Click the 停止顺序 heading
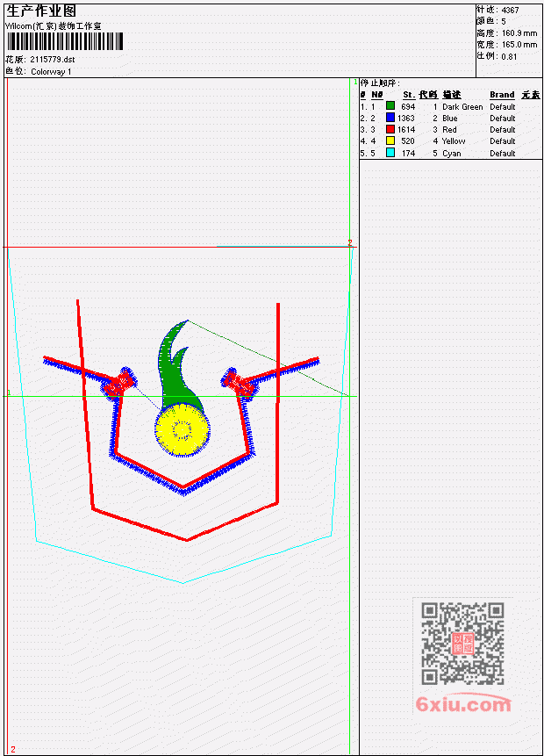The image size is (544, 756). (380, 83)
